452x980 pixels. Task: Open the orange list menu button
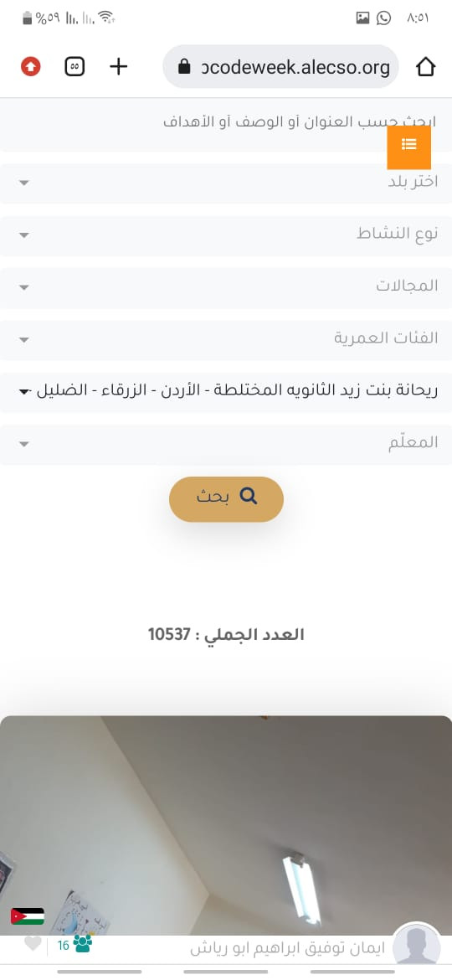(409, 147)
